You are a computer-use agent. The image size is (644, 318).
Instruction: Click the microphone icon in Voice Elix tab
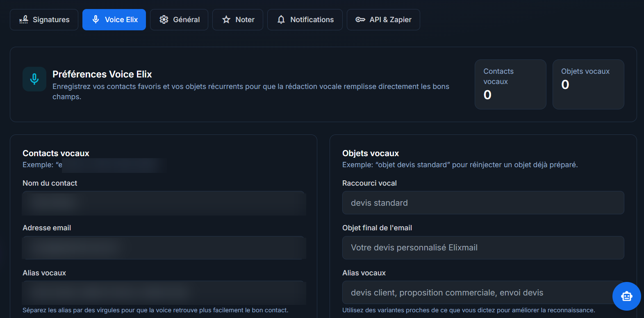click(96, 20)
